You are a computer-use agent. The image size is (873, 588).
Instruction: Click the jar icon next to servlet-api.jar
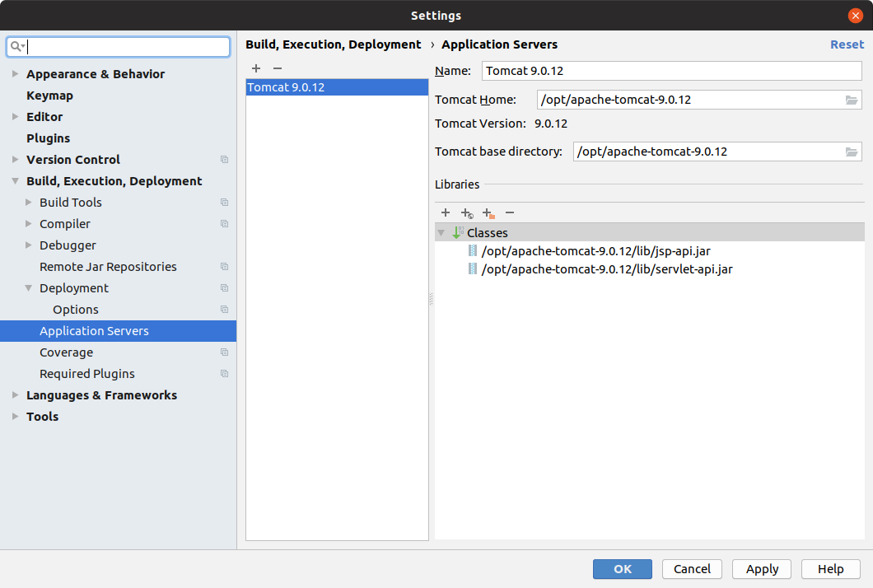(472, 268)
